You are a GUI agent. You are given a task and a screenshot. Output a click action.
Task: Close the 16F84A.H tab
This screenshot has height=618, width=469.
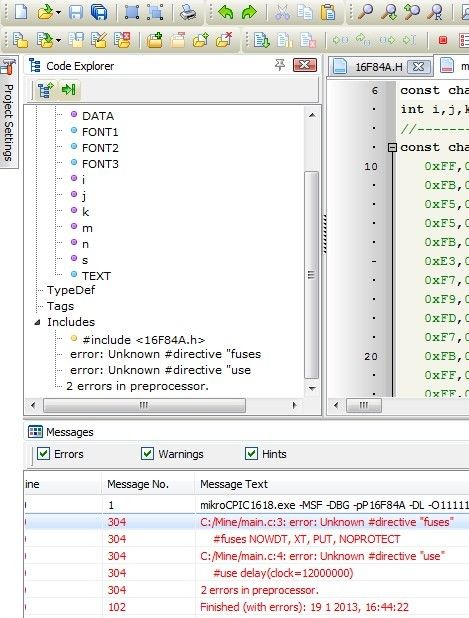tap(418, 67)
